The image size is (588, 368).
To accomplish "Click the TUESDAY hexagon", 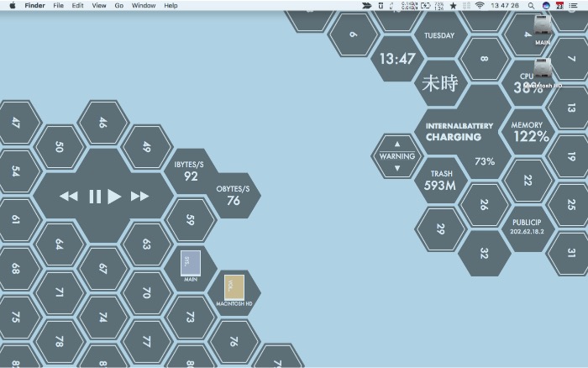I will 440,35.
